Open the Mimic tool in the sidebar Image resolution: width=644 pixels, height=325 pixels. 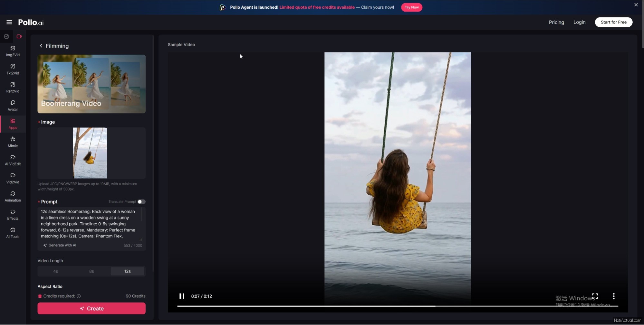(13, 142)
